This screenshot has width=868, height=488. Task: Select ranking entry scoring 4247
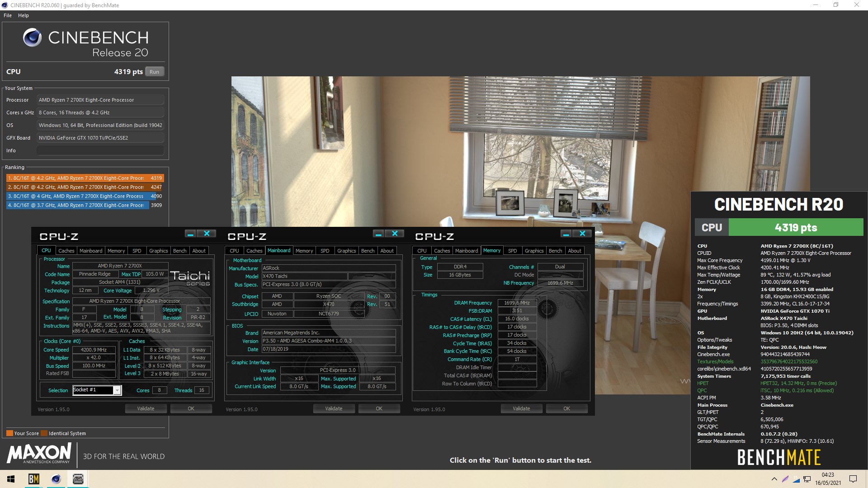[85, 187]
